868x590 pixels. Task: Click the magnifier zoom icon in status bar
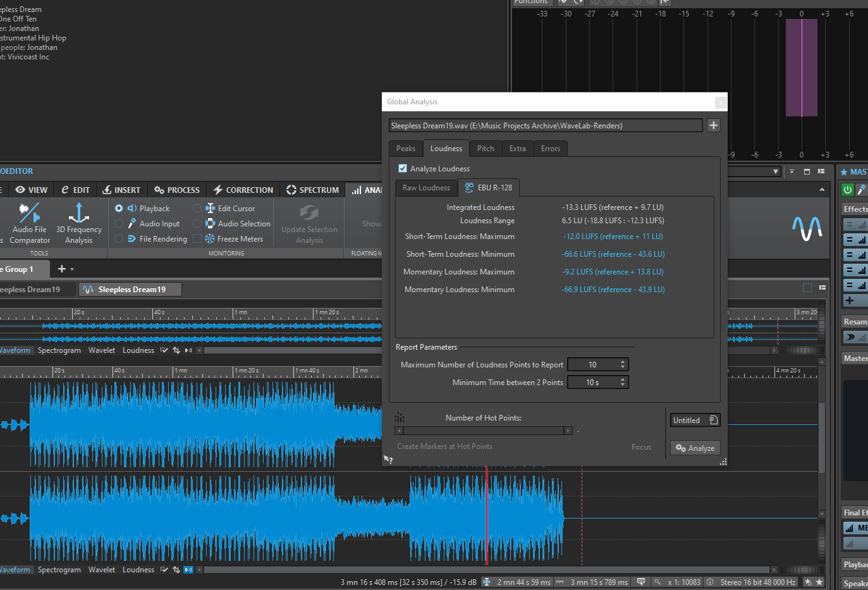[657, 582]
